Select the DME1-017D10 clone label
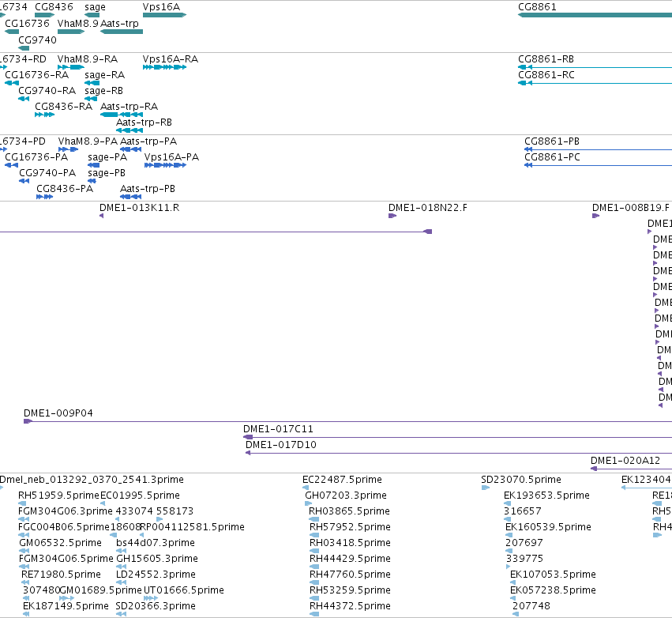This screenshot has width=672, height=618. point(280,445)
